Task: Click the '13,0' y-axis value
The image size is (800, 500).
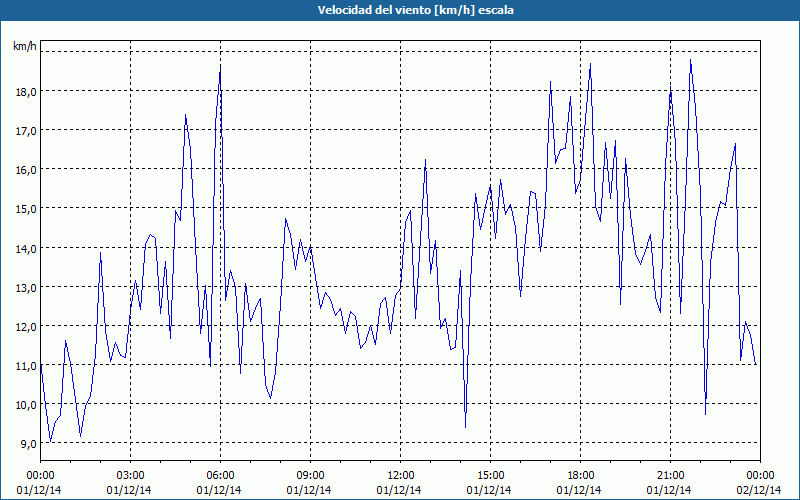Action: pyautogui.click(x=26, y=288)
